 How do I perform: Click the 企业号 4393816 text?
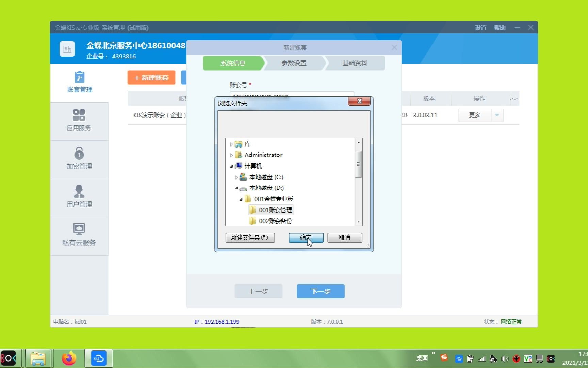click(x=111, y=56)
